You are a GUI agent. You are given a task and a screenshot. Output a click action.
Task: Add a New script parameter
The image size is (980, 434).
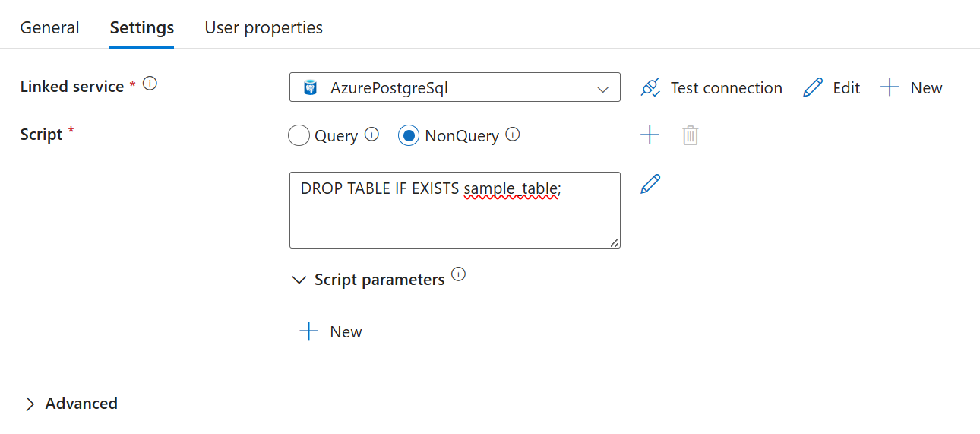pyautogui.click(x=331, y=331)
